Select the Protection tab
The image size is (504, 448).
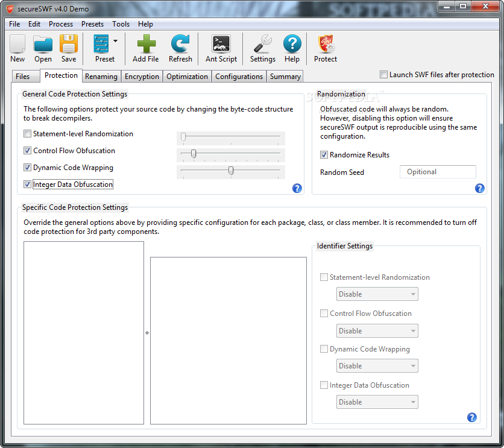coord(61,75)
